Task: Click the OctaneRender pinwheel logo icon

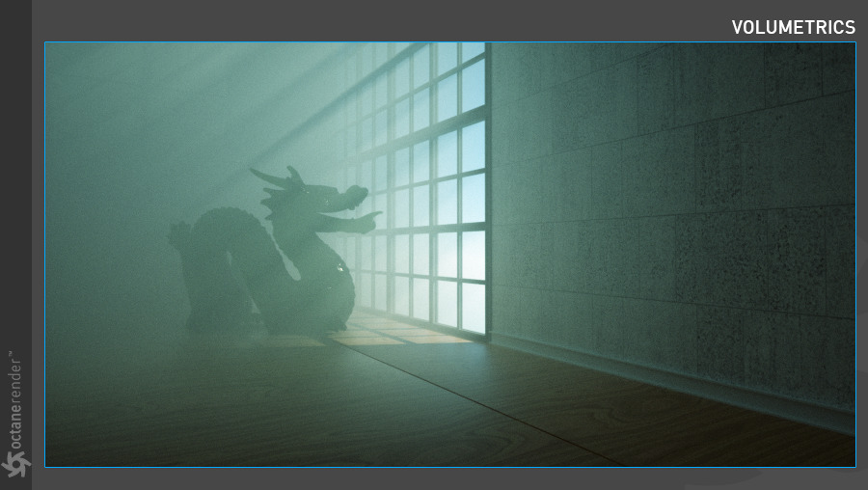Action: click(15, 465)
